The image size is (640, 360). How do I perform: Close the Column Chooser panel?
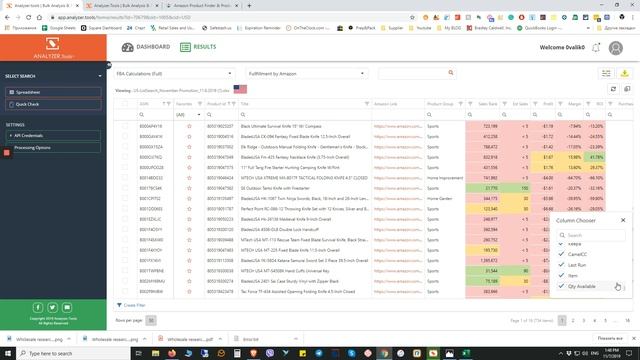point(623,220)
